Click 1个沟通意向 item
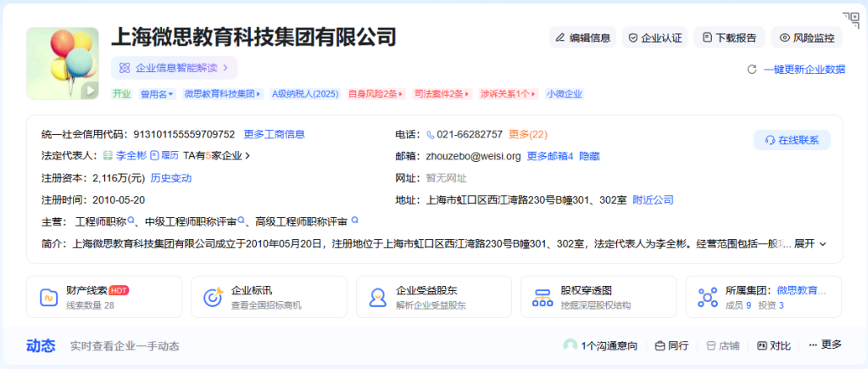 pos(600,346)
